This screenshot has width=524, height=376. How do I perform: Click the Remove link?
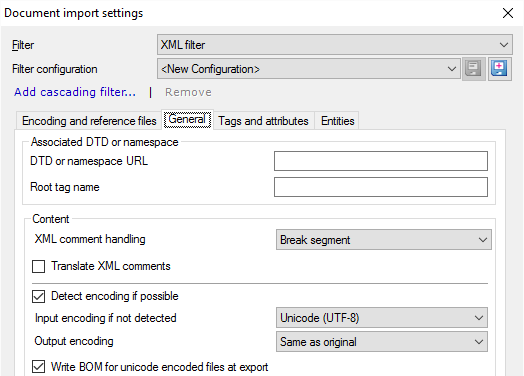(188, 92)
